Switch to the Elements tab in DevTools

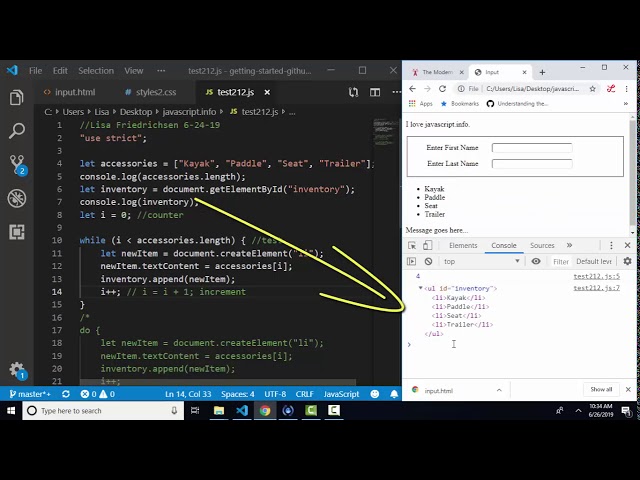[x=463, y=245]
